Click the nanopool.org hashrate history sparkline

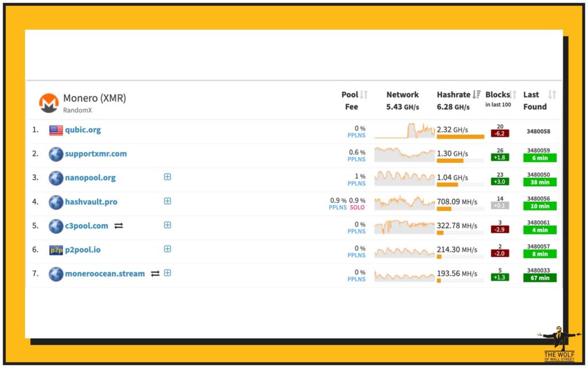coord(405,178)
